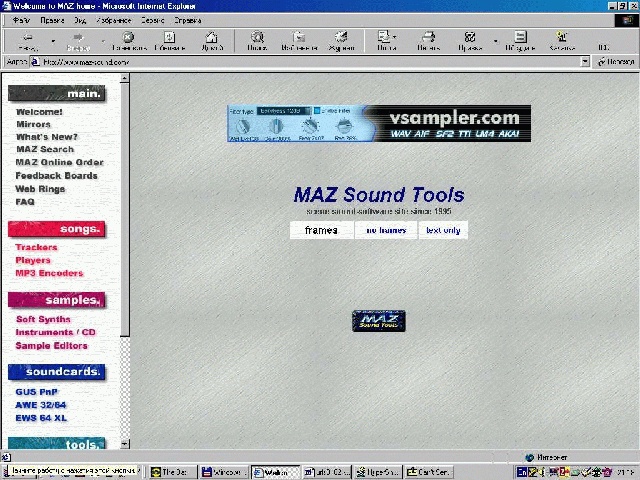Click the vsampler.com banner ad
Viewport: 640px width, 480px height.
(379, 123)
